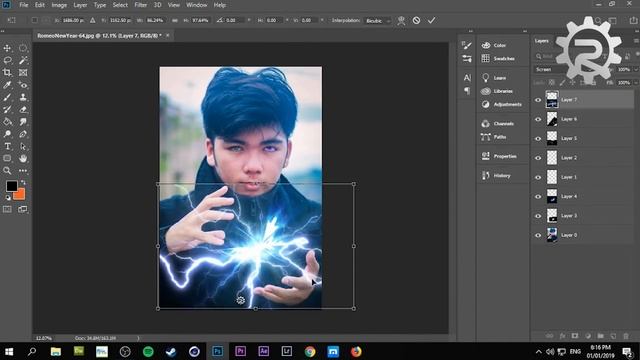The width and height of the screenshot is (640, 360).
Task: Select Layer 6 row in Layers panel
Action: click(583, 119)
